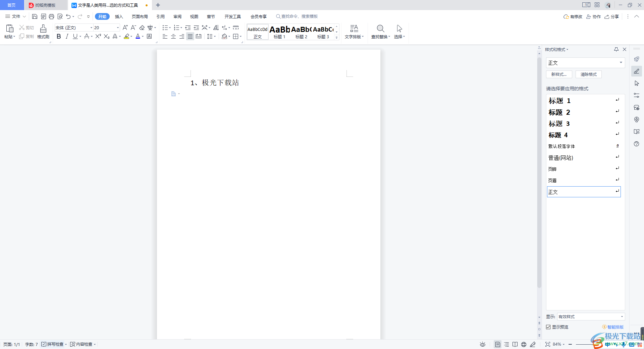The width and height of the screenshot is (644, 349).
Task: Open the 视图 ribbon tab
Action: 194,16
